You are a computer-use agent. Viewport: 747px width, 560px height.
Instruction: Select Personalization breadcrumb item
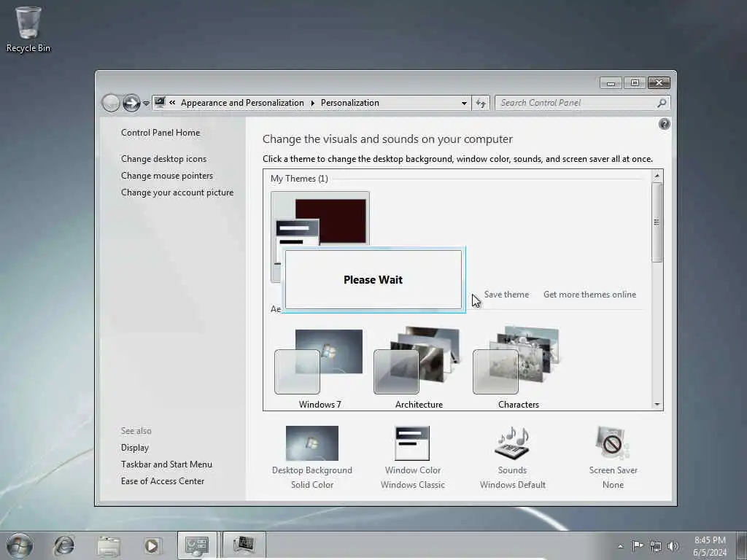click(x=349, y=103)
